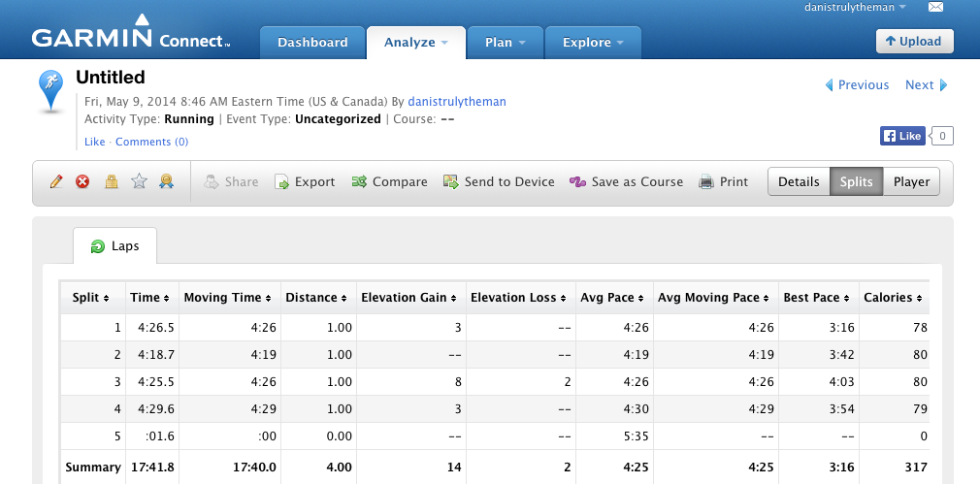Select the Laps tab

pyautogui.click(x=115, y=246)
